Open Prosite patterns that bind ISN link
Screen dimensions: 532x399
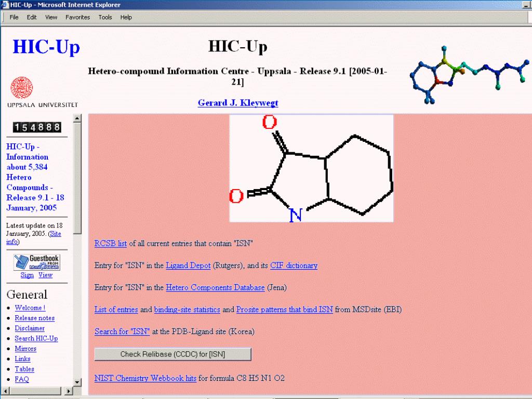pyautogui.click(x=285, y=310)
